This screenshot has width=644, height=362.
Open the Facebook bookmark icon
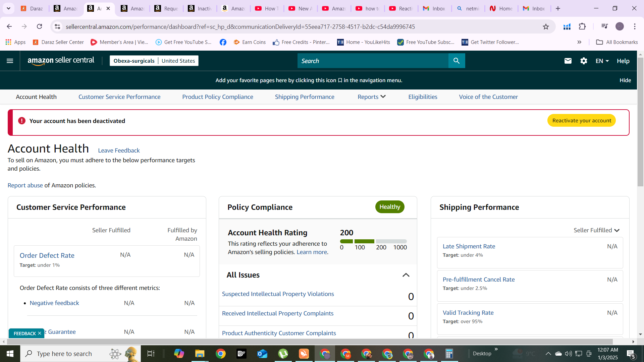click(223, 42)
